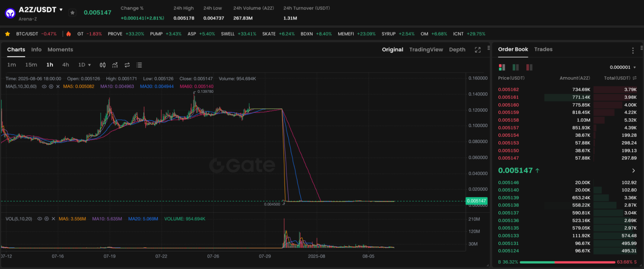Screen dimensions: 644x269
Task: Expand the chart to fullscreen
Action: coord(478,50)
